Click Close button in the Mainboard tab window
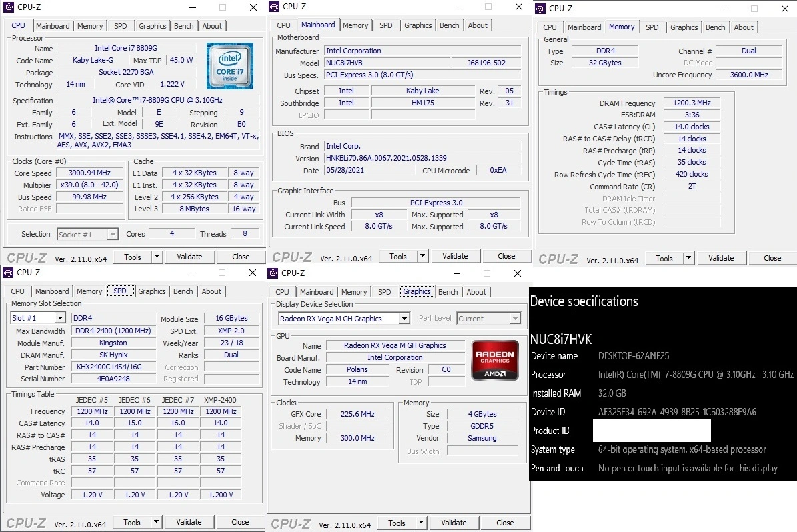 click(506, 256)
